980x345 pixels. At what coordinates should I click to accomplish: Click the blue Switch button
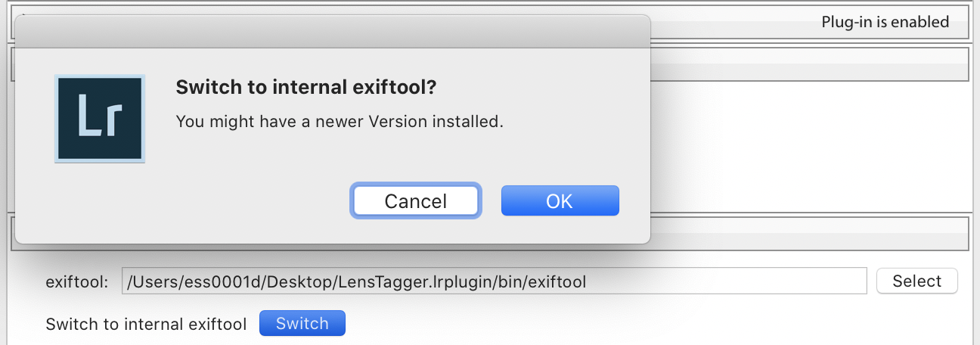[302, 324]
